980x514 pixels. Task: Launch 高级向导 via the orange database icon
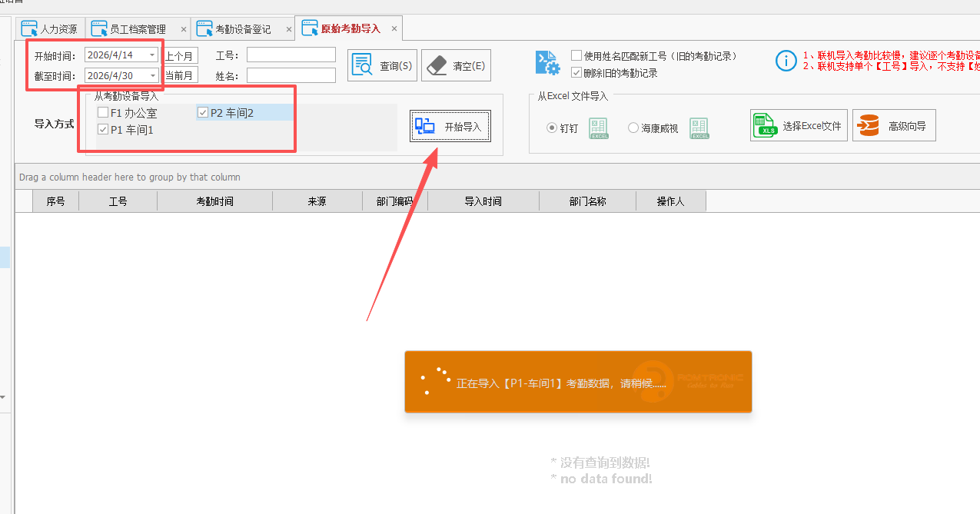[x=869, y=125]
